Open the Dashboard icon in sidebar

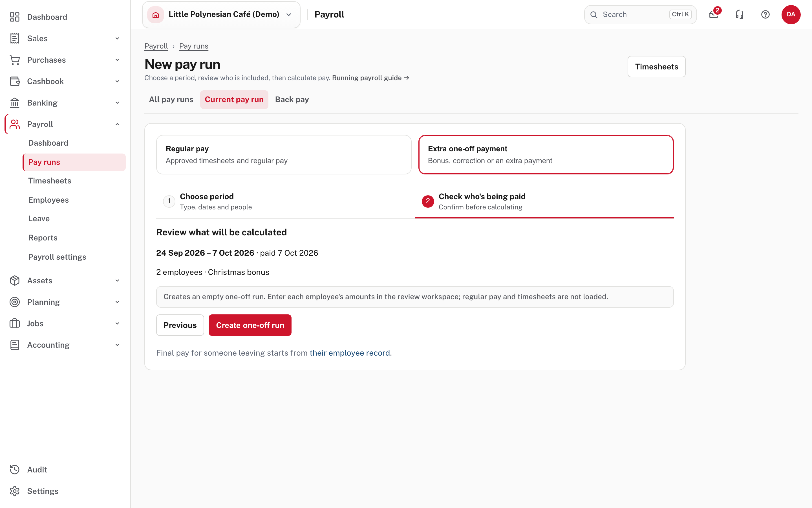coord(14,17)
